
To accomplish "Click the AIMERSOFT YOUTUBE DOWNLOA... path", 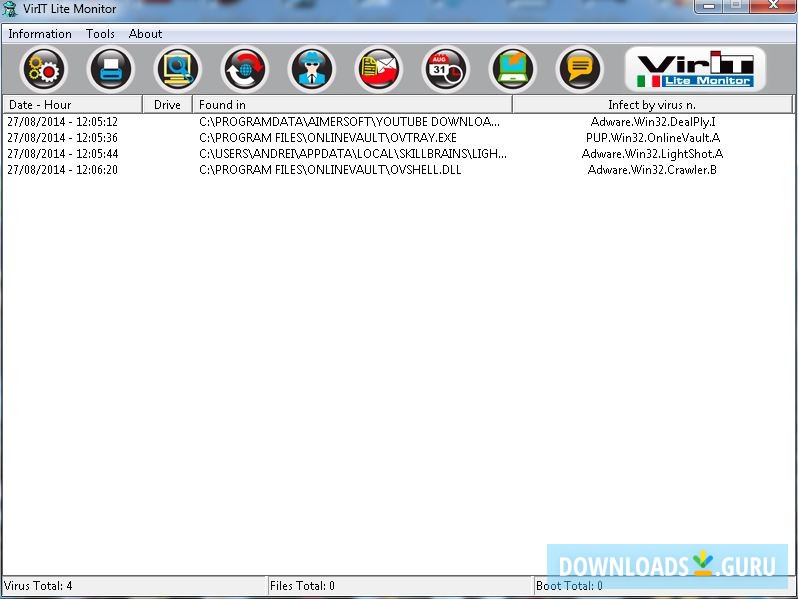I will [349, 122].
